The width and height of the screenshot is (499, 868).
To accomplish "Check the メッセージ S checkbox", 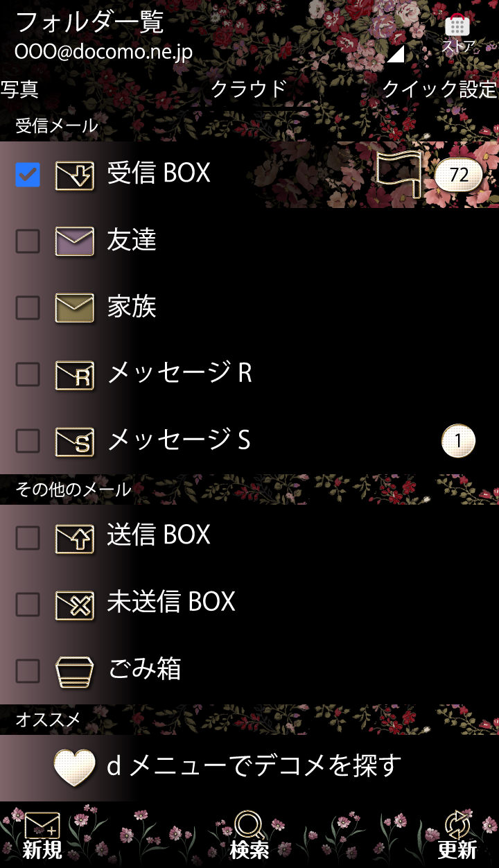I will [x=28, y=441].
